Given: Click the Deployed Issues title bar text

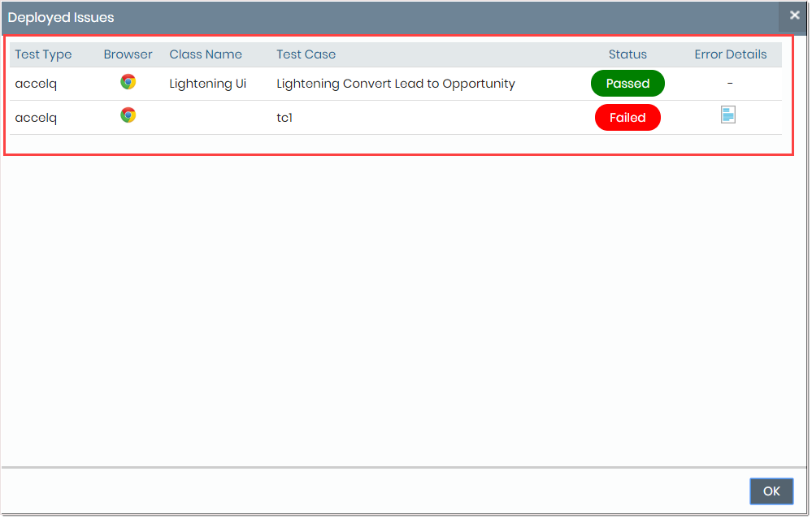Looking at the screenshot, I should (x=61, y=17).
